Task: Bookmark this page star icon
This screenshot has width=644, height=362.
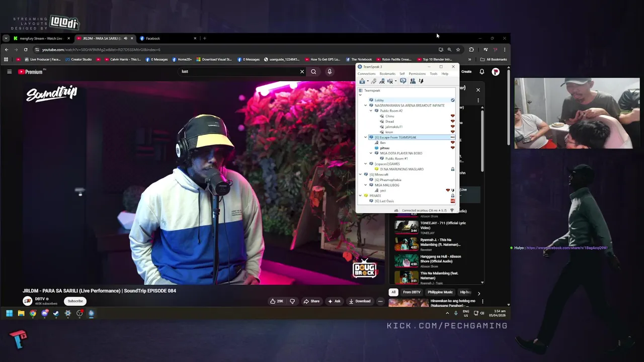Action: [x=458, y=50]
